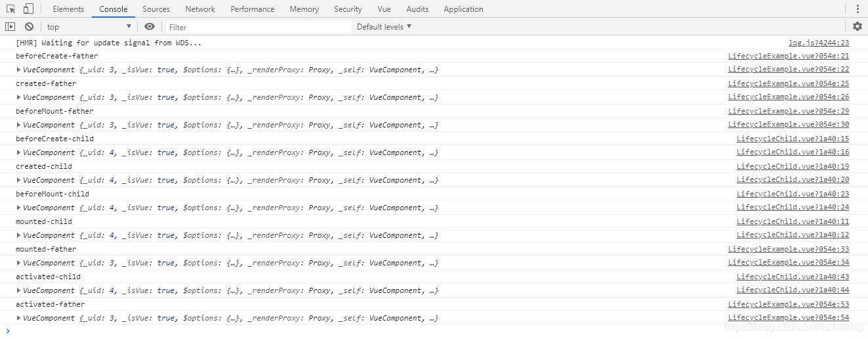Select the mounted-child log line
This screenshot has width=868, height=339.
coord(44,221)
